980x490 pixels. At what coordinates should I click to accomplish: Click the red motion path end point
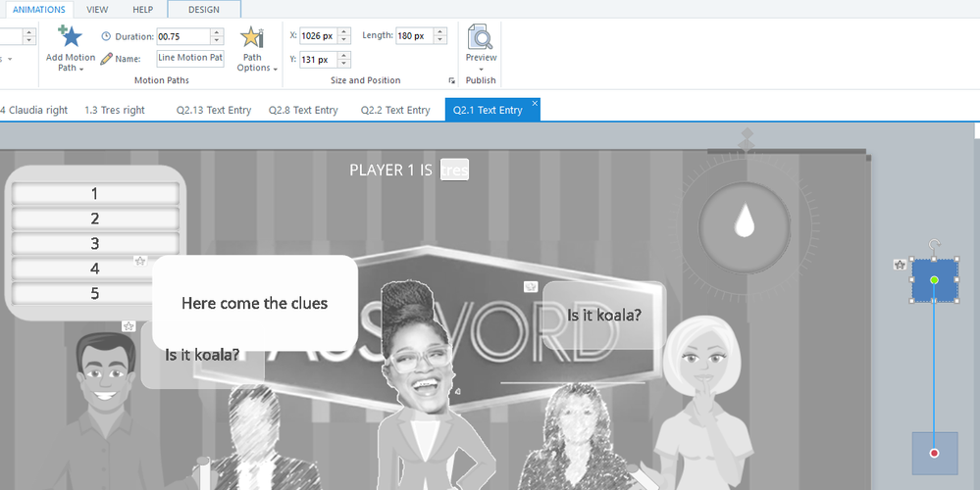click(x=934, y=453)
